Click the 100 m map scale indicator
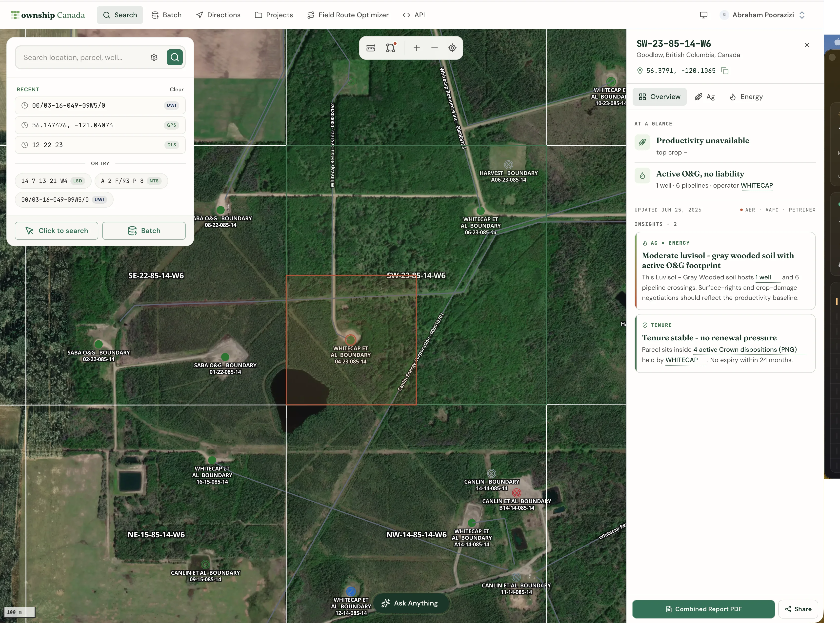The height and width of the screenshot is (623, 840). coord(19,612)
